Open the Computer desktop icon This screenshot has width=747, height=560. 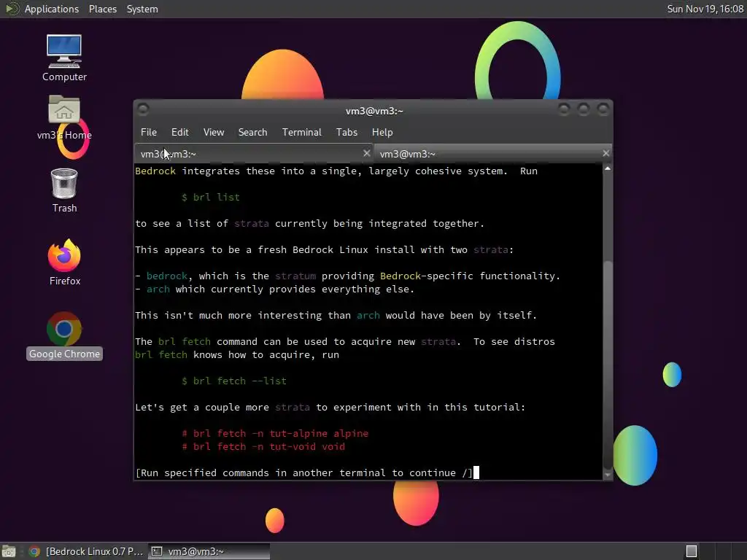(64, 58)
